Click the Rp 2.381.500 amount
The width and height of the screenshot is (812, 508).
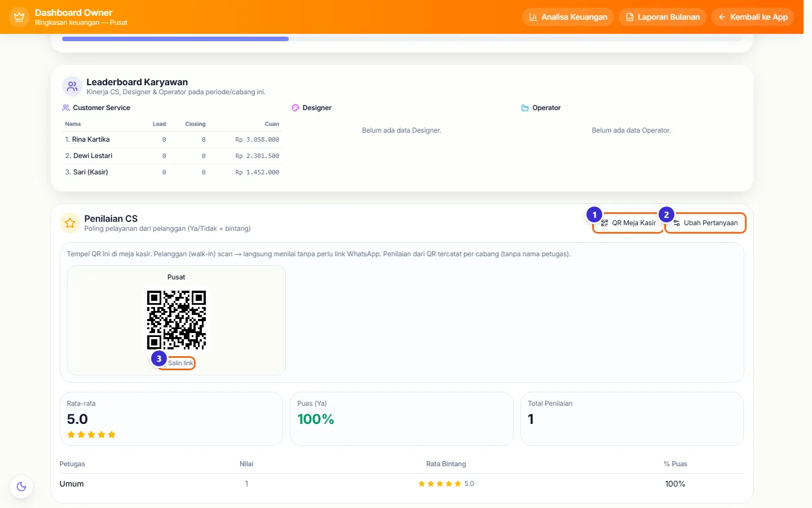pyautogui.click(x=257, y=156)
